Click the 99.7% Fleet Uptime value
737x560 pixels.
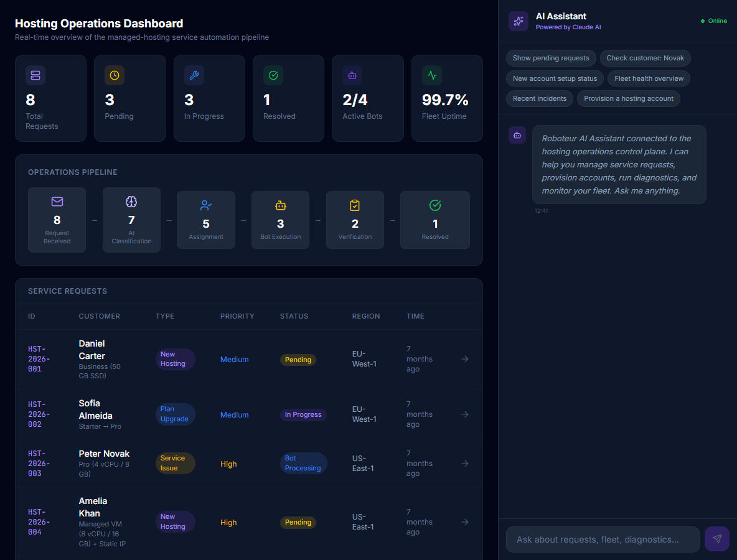click(445, 100)
